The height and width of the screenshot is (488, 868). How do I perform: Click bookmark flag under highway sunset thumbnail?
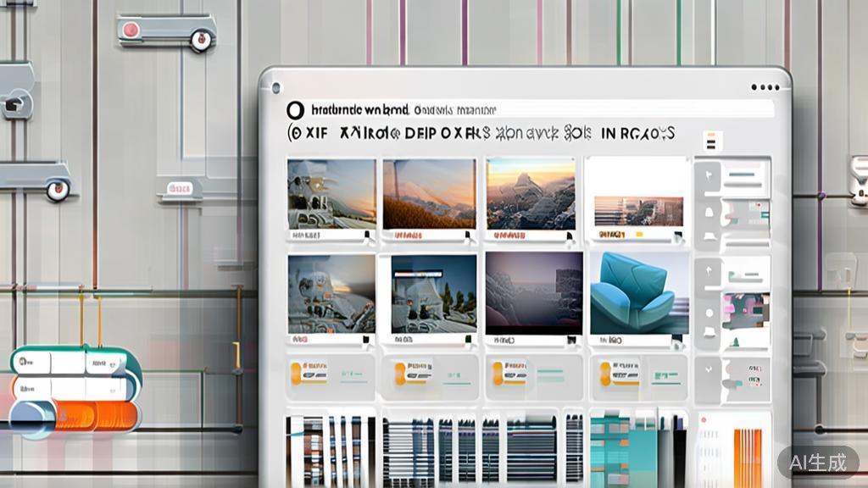pos(367,236)
